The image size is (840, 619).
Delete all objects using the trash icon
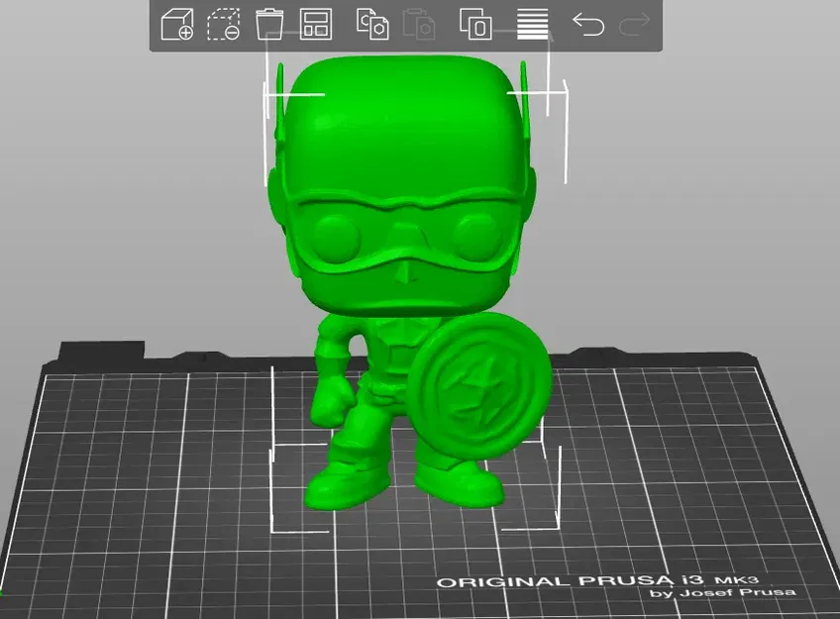(268, 27)
